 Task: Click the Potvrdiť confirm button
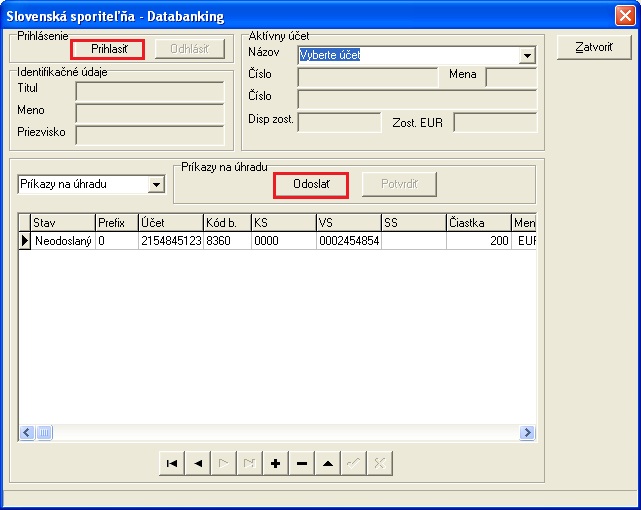(x=399, y=184)
